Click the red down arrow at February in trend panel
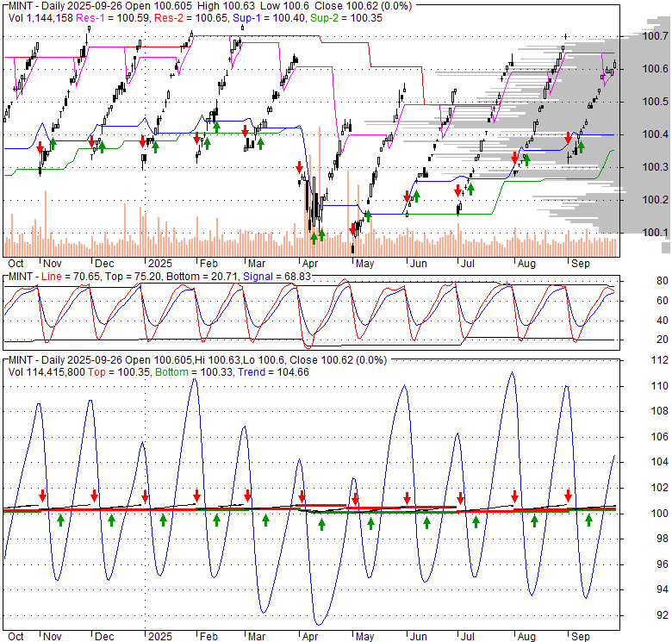The image size is (672, 642). click(x=196, y=496)
